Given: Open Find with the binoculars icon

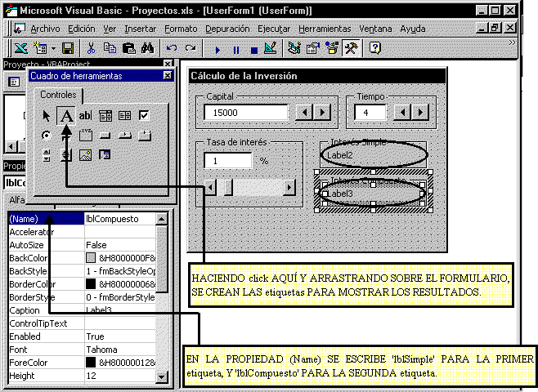Looking at the screenshot, I should coord(147,48).
